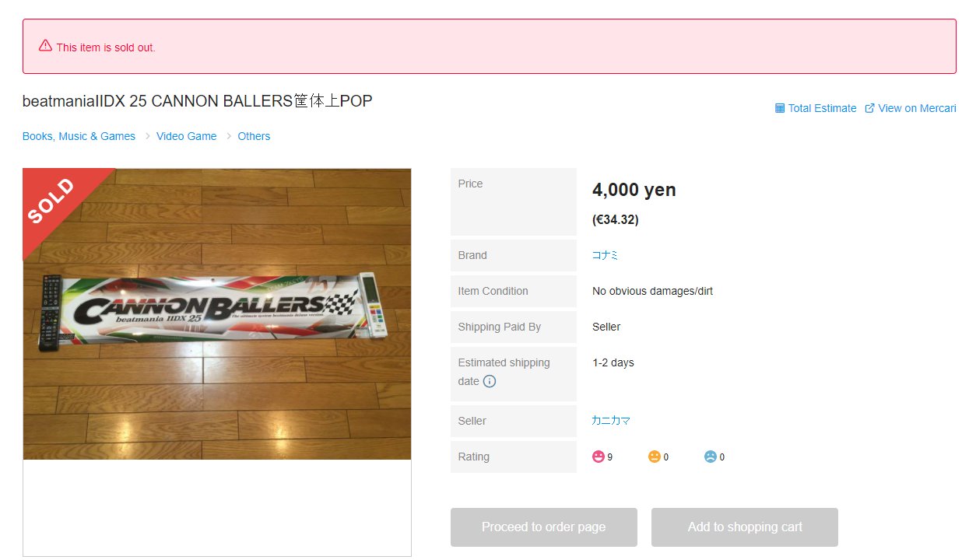Go to the Others category breadcrumb
This screenshot has width=976, height=560.
(254, 136)
